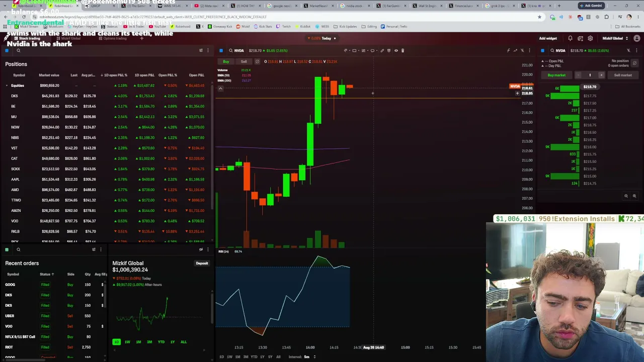Viewport: 644px width, 362px height.
Task: Open the Recent orders three-dot menu
Action: tap(101, 249)
